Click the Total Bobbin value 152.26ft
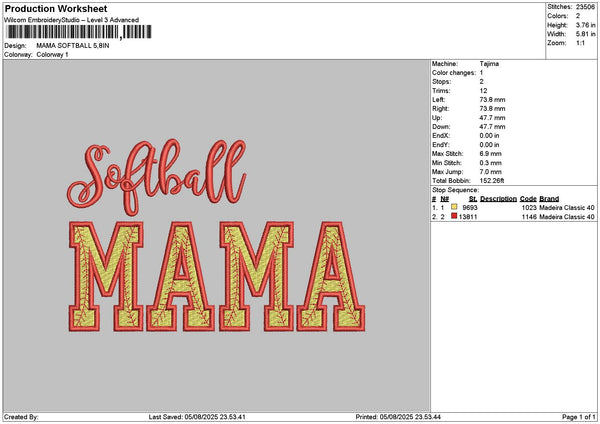The height and width of the screenshot is (424, 600). click(x=492, y=181)
